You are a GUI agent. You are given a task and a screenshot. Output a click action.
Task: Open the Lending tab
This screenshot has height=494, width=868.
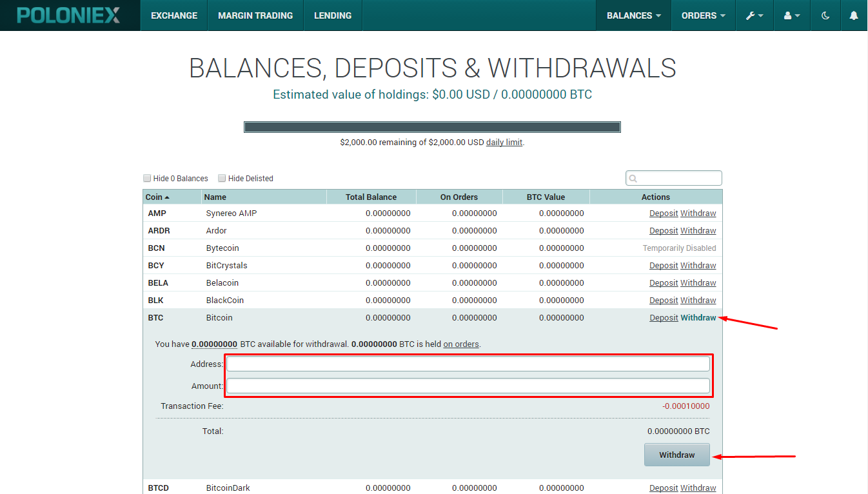(333, 15)
